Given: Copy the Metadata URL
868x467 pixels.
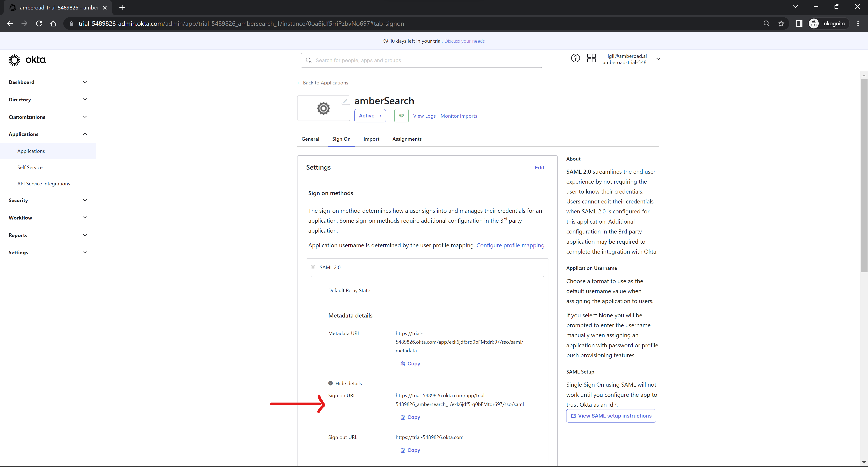Looking at the screenshot, I should 410,364.
